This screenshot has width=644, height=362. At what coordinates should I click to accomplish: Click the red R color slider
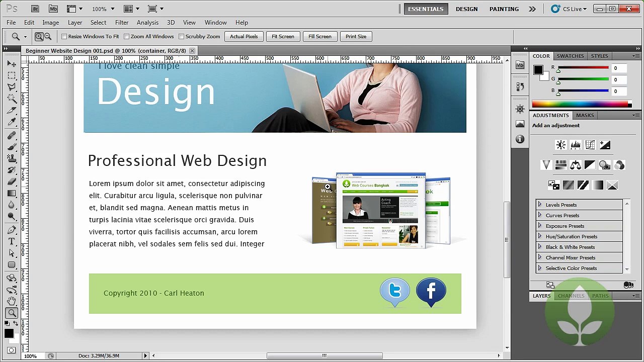click(x=584, y=68)
